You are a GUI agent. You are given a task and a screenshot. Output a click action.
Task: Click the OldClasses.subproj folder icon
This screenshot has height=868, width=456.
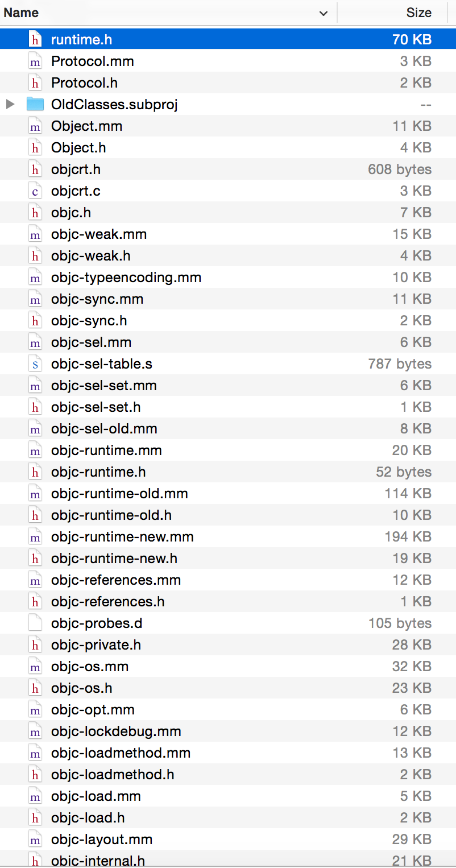35,105
